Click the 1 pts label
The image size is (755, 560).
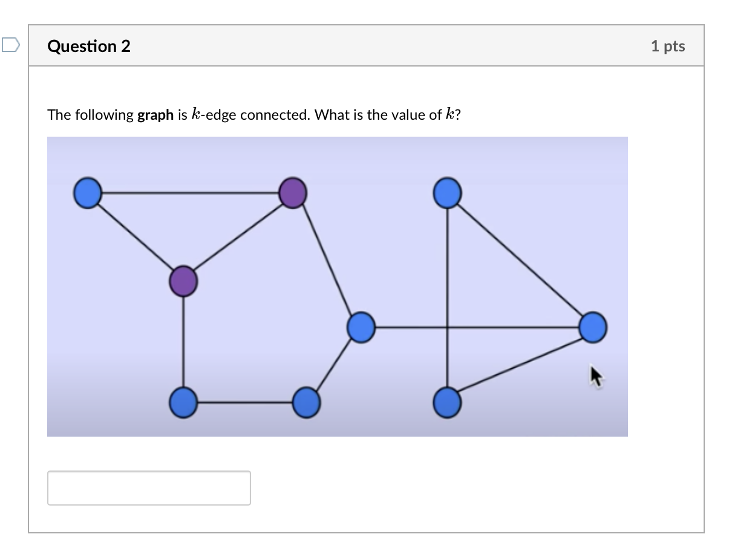(668, 45)
